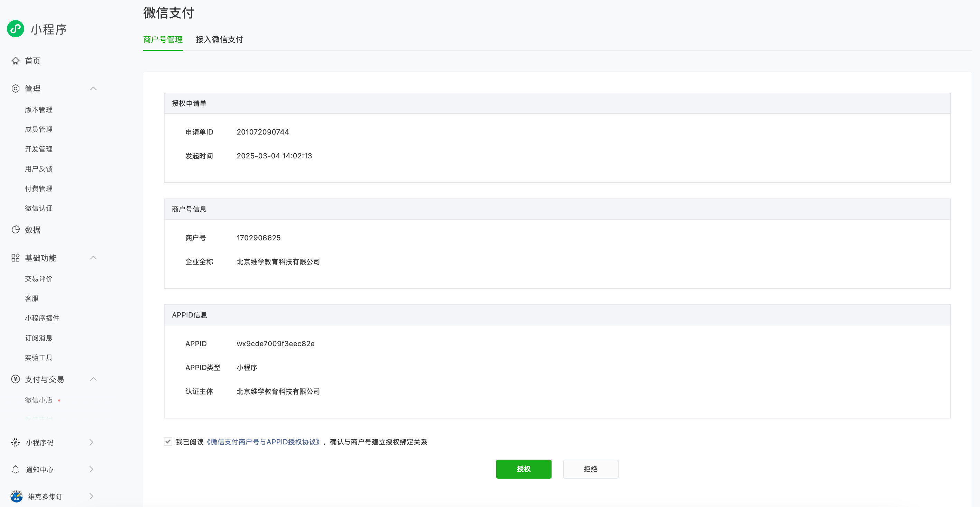This screenshot has width=980, height=507.
Task: Toggle the agreement checkbox 我已阅读
Action: click(168, 442)
